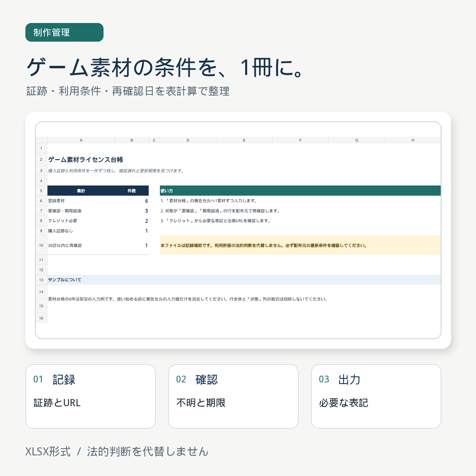Click the 使い方 green header bar

click(300, 191)
